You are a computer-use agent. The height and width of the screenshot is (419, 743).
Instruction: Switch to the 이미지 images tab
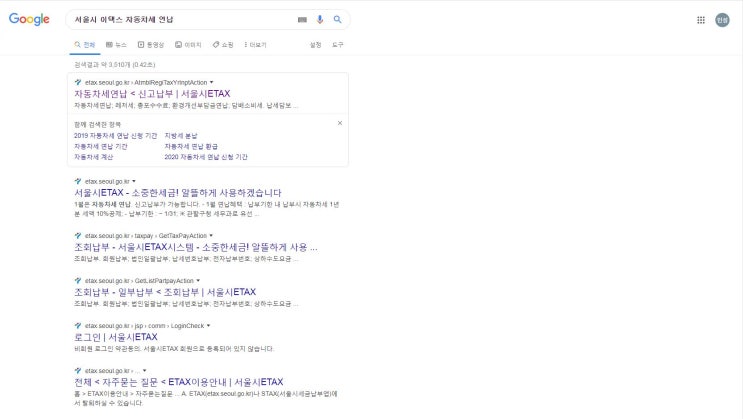coord(188,45)
